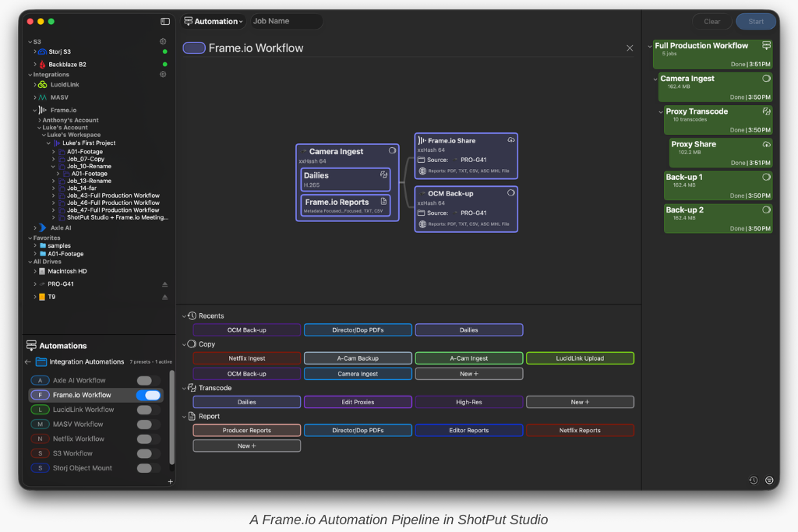Toggle the sidebar panel icon
The width and height of the screenshot is (798, 532).
click(165, 22)
